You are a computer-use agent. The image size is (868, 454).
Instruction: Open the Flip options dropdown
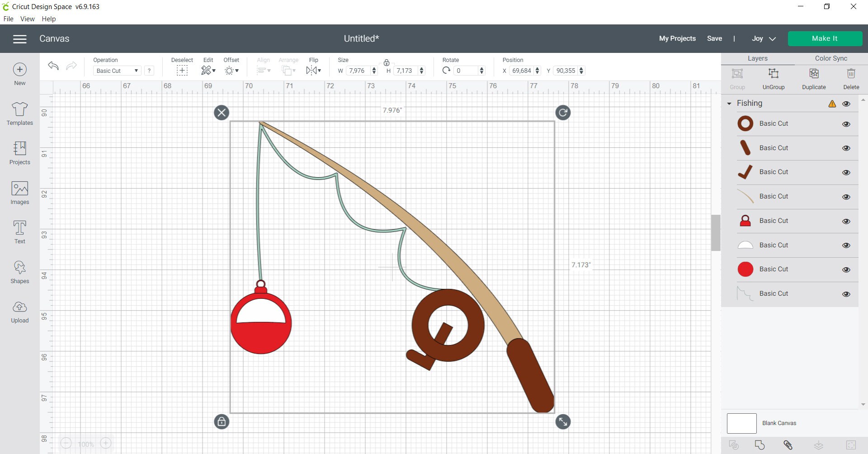click(x=313, y=70)
